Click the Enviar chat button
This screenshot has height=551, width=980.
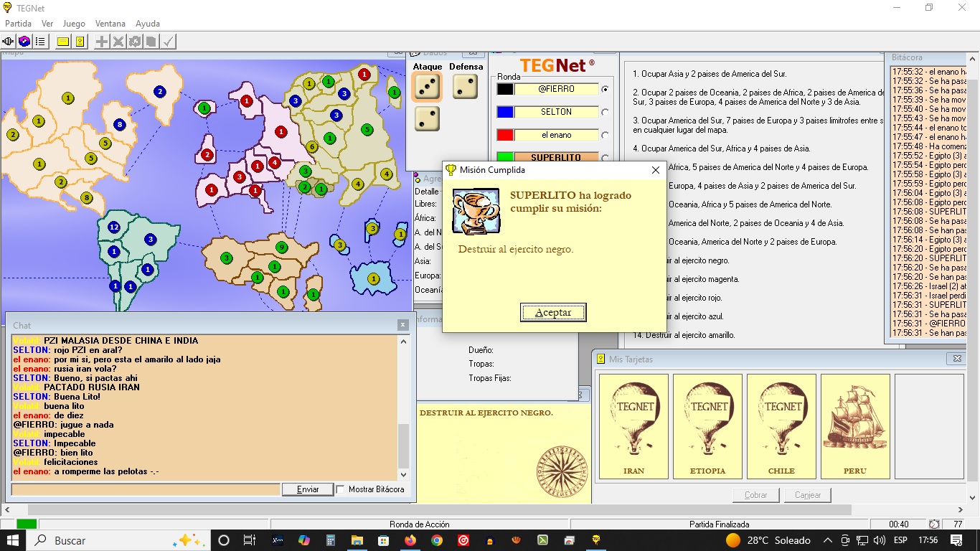point(308,489)
